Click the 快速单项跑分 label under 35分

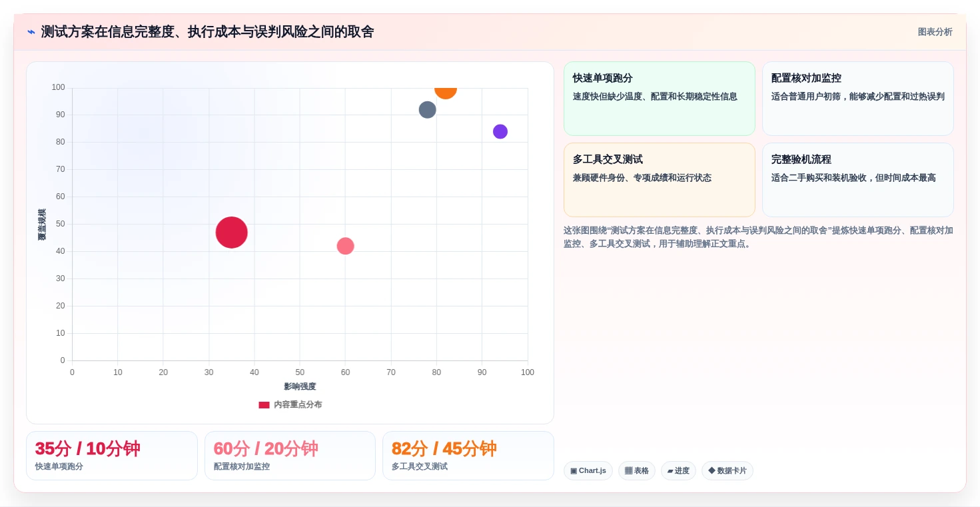click(x=59, y=466)
